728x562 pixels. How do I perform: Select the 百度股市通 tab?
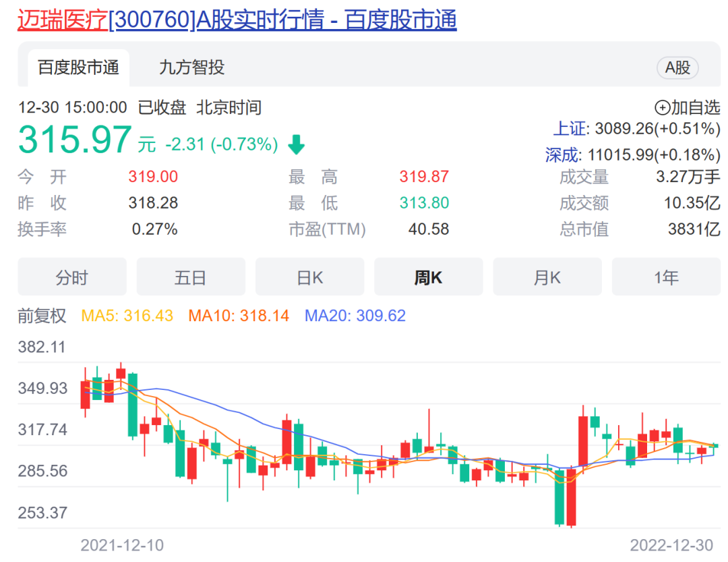(78, 67)
